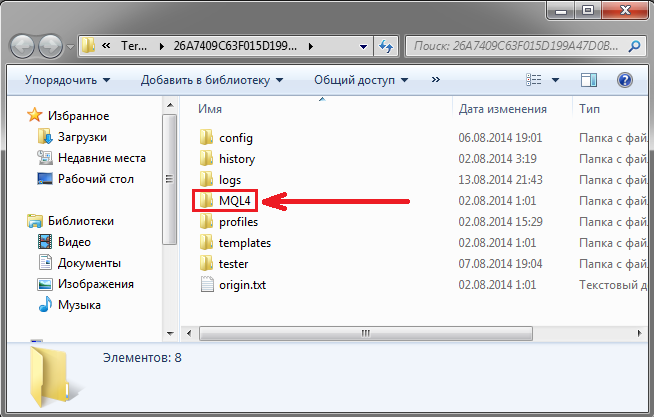Expand the chevron after the 26A7409C63F015D199 breadcrumb

(311, 46)
